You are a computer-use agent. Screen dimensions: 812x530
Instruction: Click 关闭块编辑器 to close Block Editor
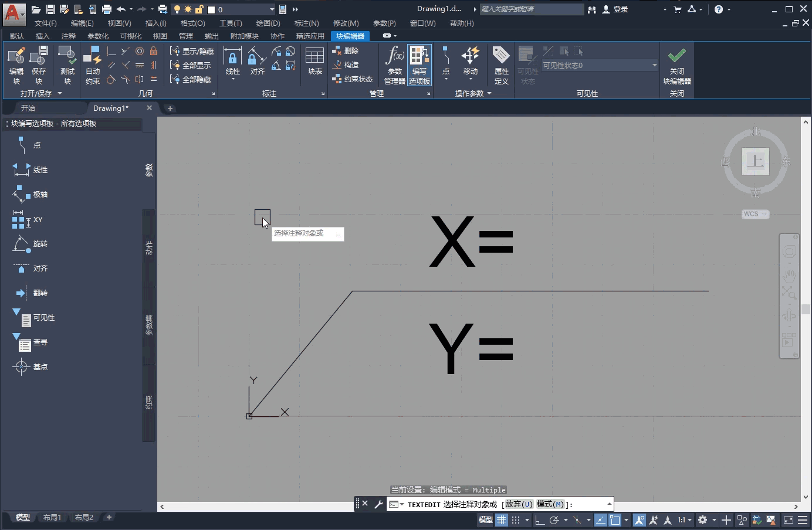(x=676, y=64)
